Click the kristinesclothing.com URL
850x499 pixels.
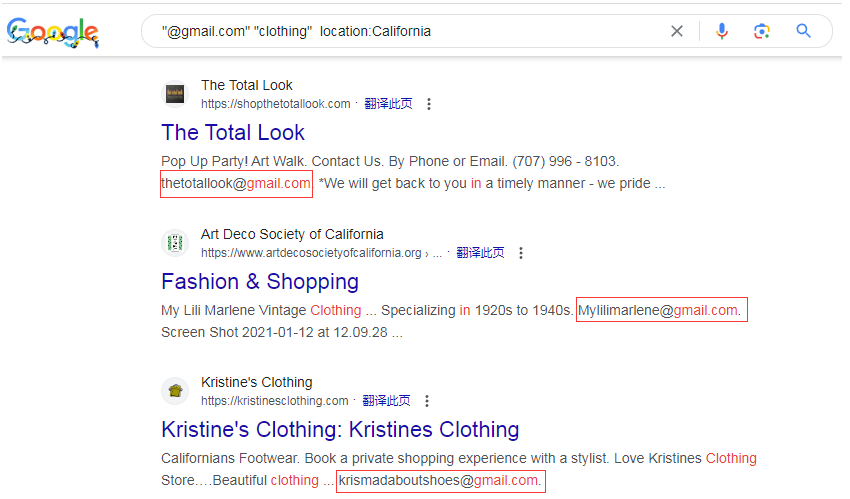(275, 401)
